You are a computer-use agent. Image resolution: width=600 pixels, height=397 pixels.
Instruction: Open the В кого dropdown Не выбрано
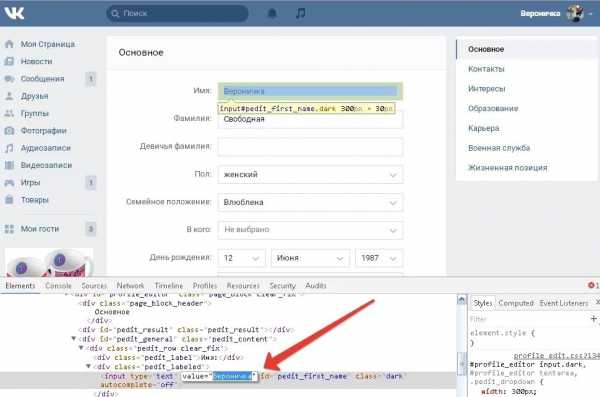310,230
